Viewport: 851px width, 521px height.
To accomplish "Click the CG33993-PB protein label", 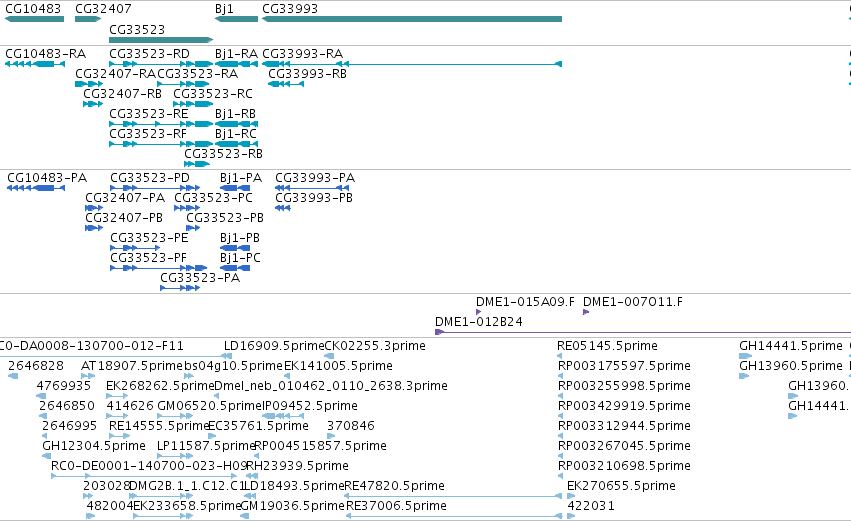I will (x=314, y=198).
